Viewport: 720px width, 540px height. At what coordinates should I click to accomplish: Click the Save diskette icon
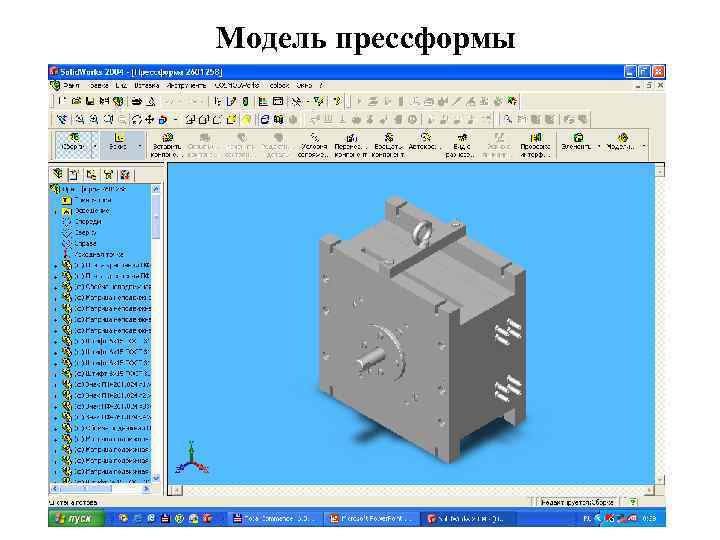click(90, 101)
